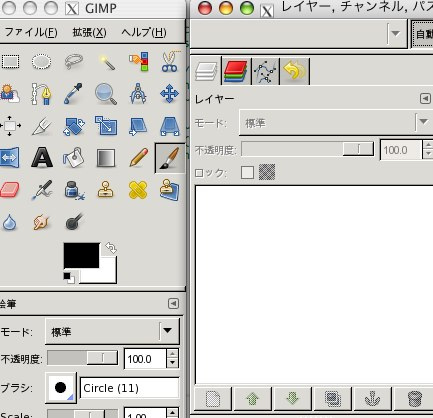Image resolution: width=433 pixels, height=418 pixels.
Task: Select the Foreground Select tool
Action: point(9,94)
